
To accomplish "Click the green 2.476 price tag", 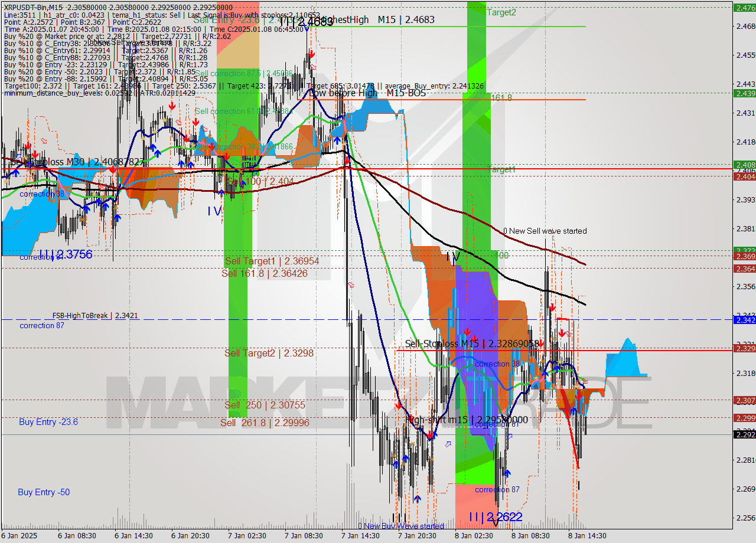I will (x=744, y=8).
